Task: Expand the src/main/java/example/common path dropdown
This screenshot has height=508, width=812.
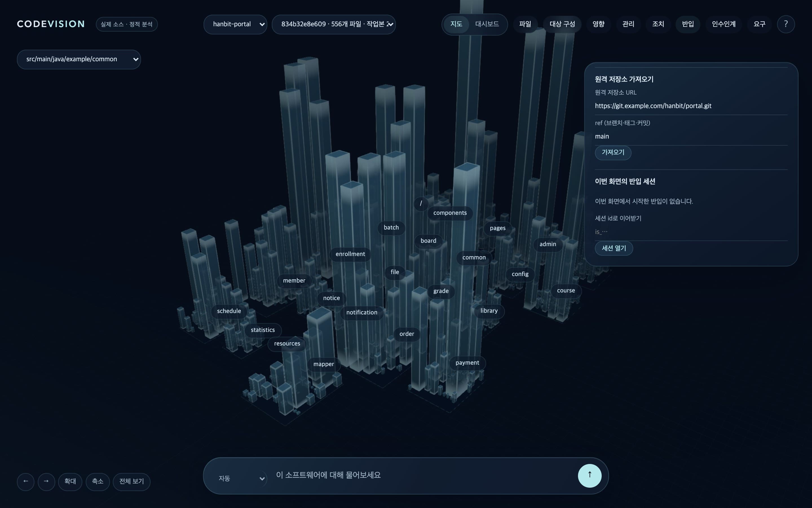Action: (x=79, y=60)
